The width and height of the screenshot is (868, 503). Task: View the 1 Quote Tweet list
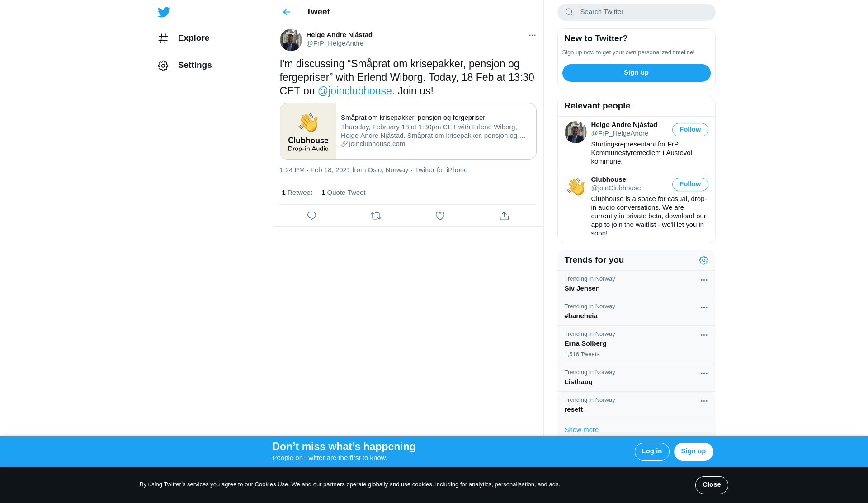(x=344, y=193)
